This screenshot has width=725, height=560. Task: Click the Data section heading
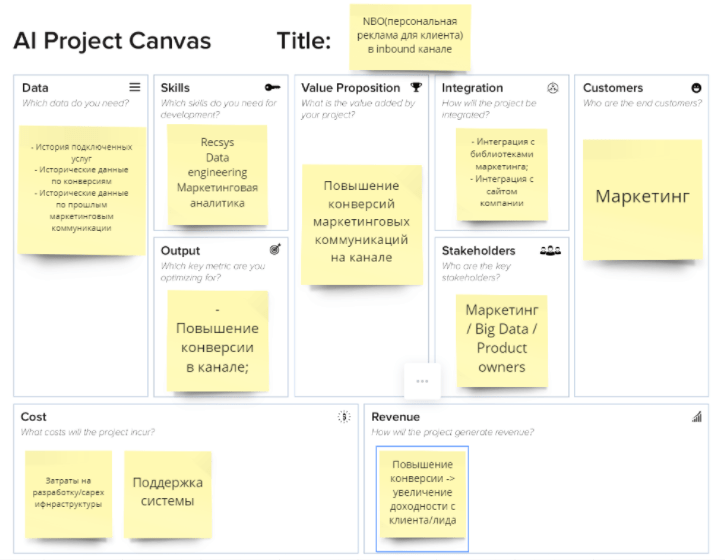pyautogui.click(x=35, y=88)
